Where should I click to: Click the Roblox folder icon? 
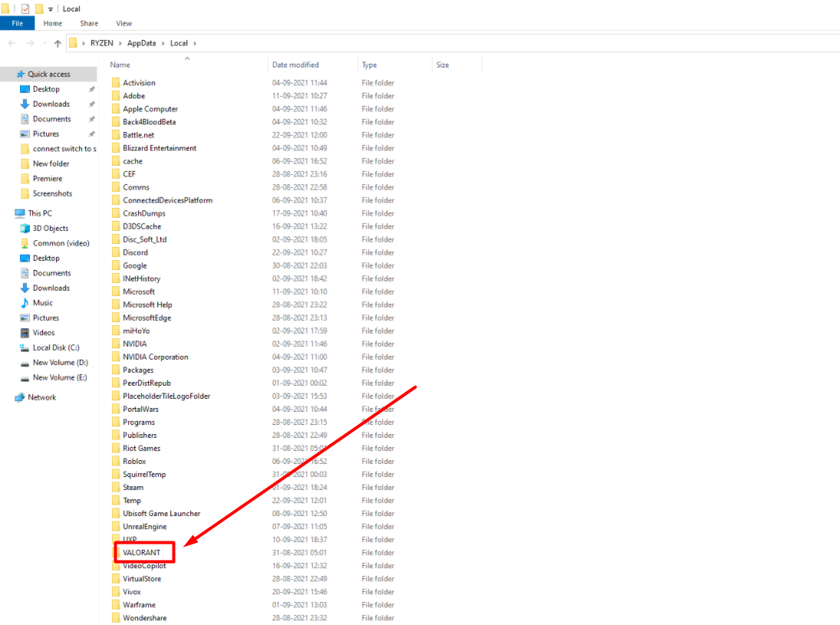click(116, 461)
